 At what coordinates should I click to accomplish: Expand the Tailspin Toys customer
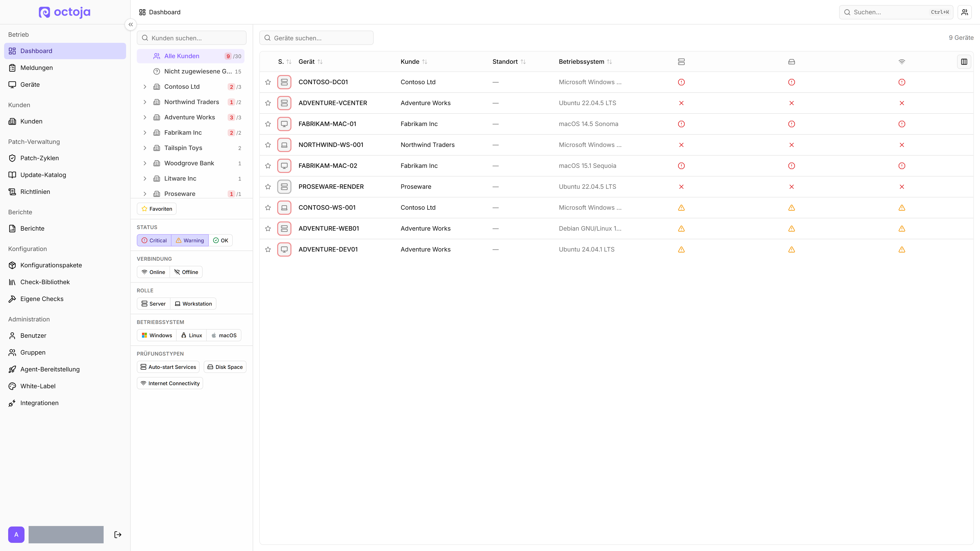144,148
